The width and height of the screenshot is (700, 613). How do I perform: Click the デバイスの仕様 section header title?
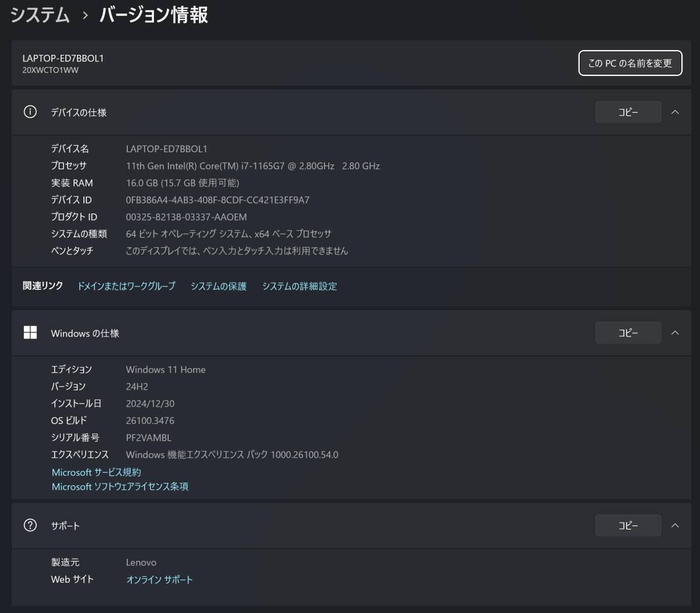coord(79,112)
